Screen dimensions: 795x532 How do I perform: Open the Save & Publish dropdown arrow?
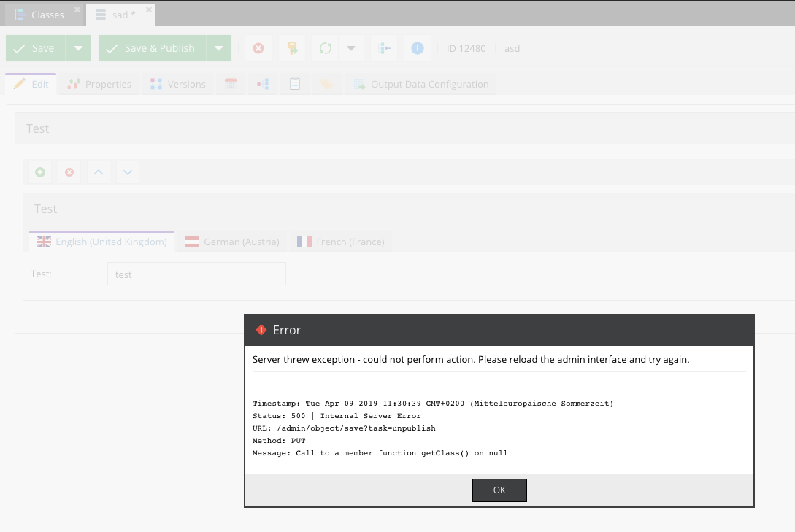click(x=219, y=48)
